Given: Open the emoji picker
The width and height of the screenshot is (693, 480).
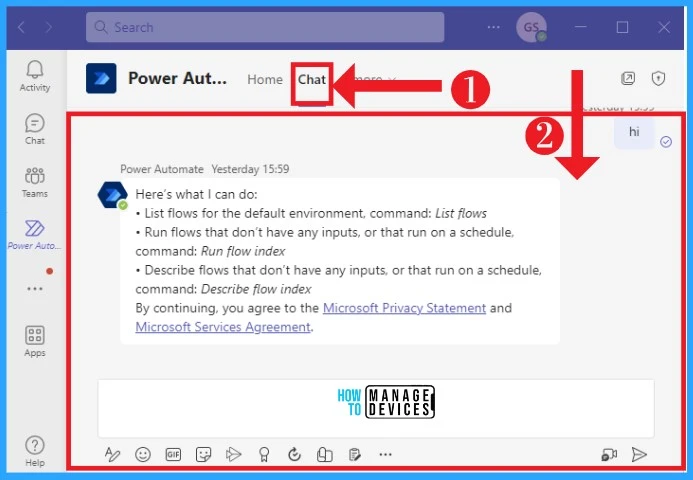Looking at the screenshot, I should tap(143, 454).
